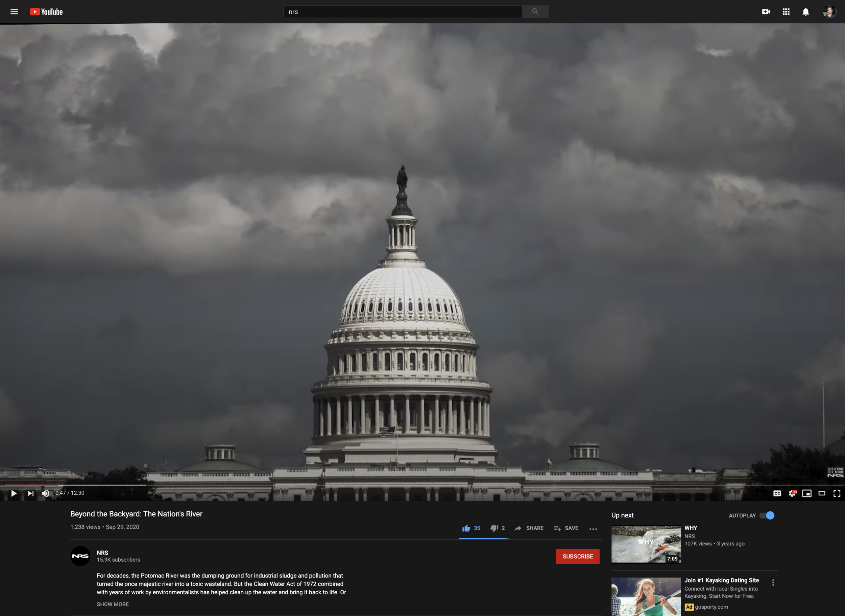
Task: Open the kayaking ad thumbnail
Action: pos(646,597)
